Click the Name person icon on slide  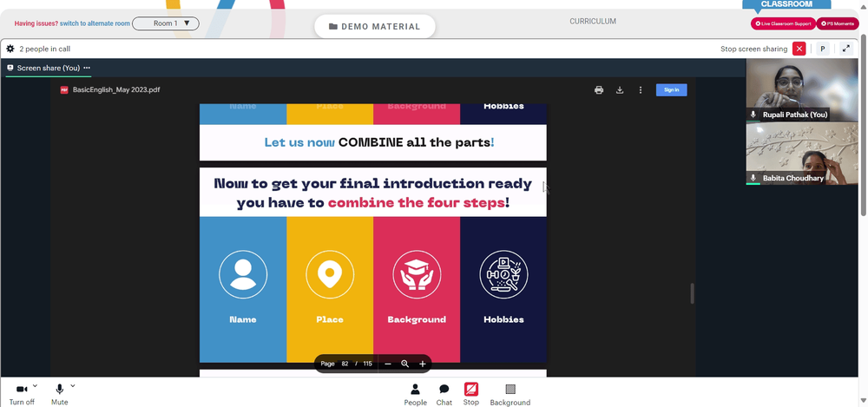tap(243, 274)
